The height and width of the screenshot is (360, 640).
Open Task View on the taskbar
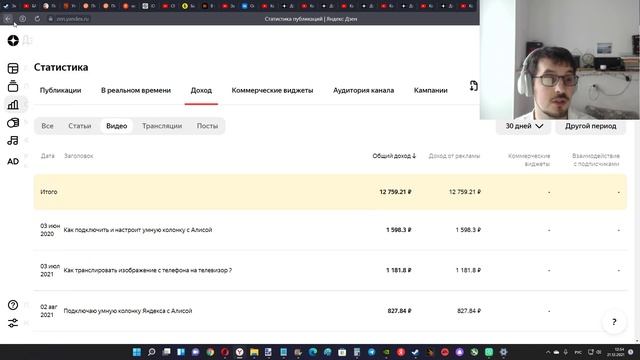point(166,352)
